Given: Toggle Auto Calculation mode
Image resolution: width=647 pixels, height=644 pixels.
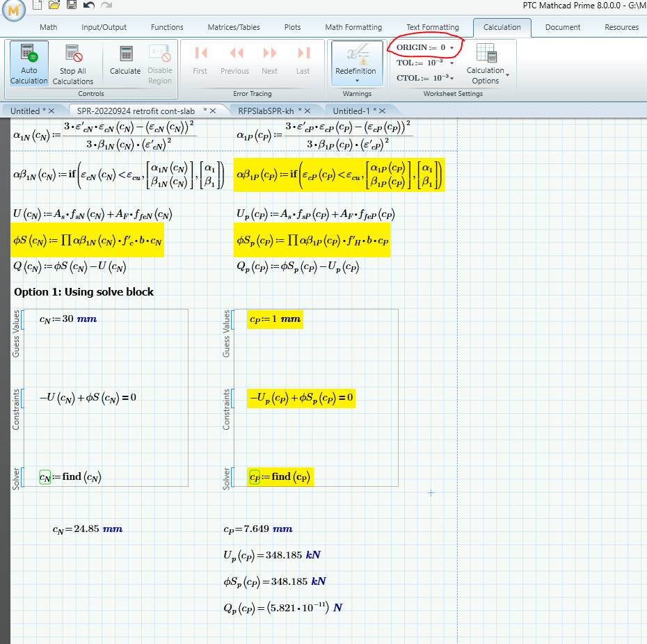Looking at the screenshot, I should coord(29,64).
